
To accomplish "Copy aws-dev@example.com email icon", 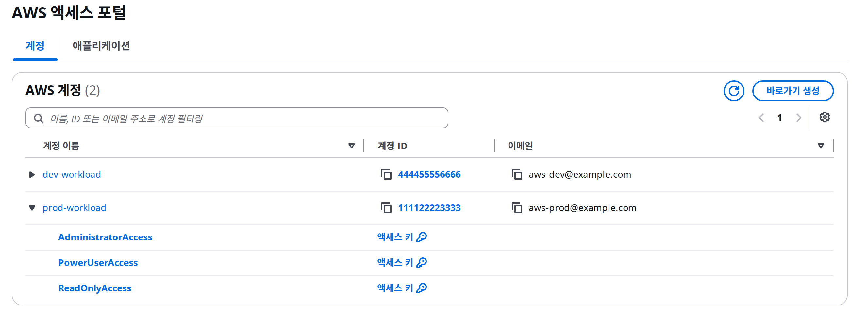I will coord(517,174).
